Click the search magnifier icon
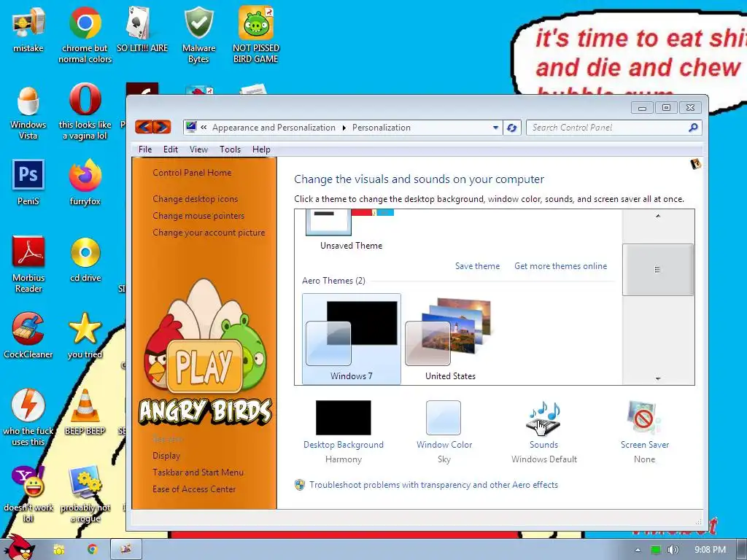 (x=693, y=127)
